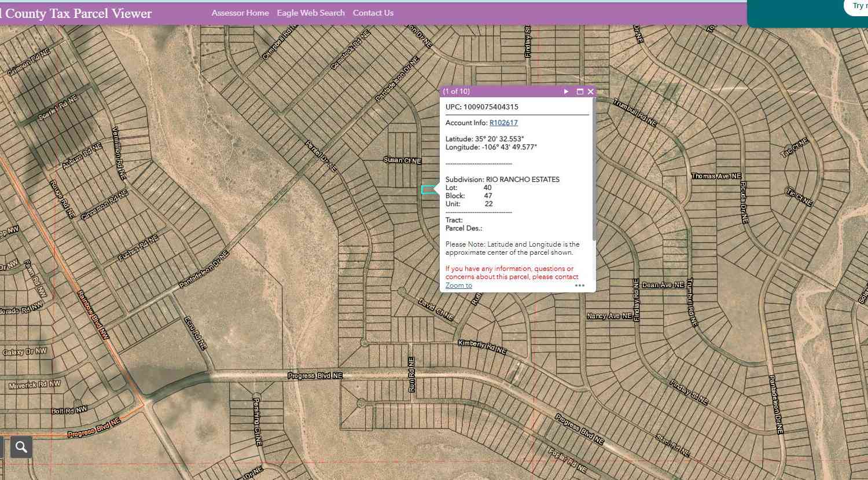The width and height of the screenshot is (868, 480).
Task: Click the Staci Rd NE map label
Action: point(673,445)
